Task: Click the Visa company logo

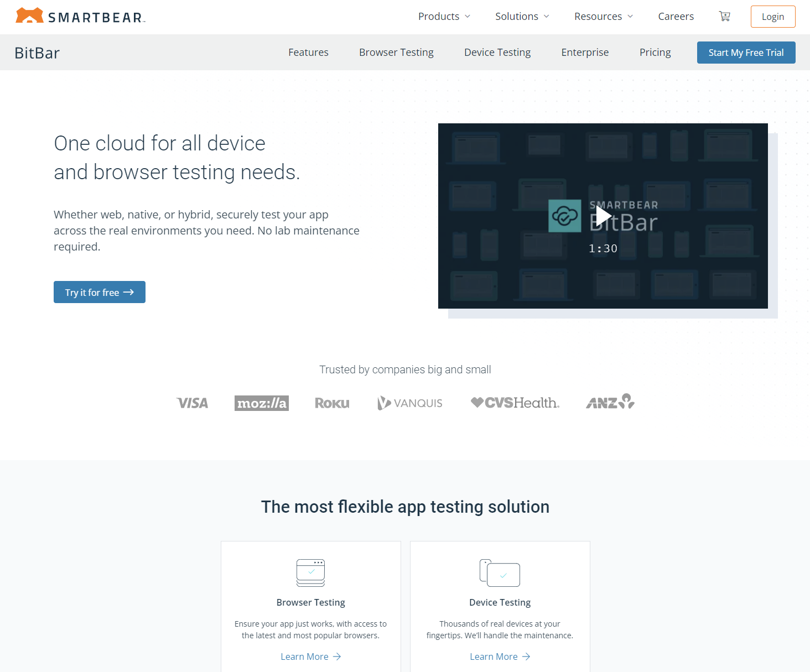Action: click(x=192, y=403)
